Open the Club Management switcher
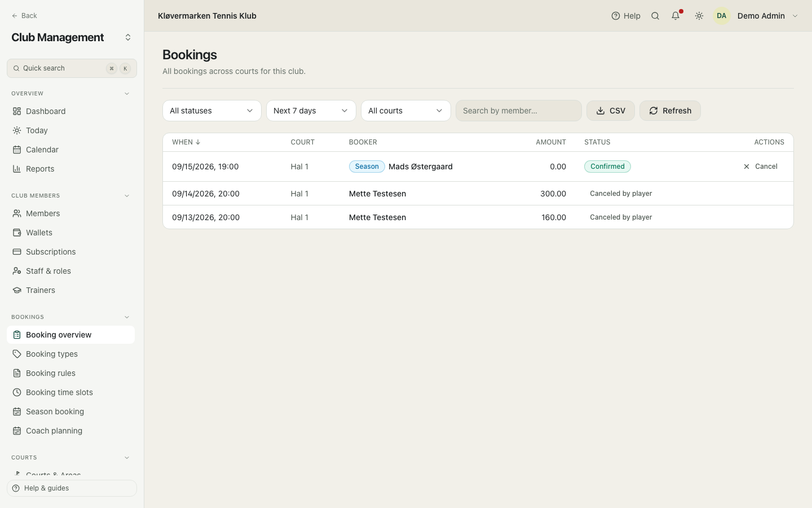 pyautogui.click(x=72, y=37)
